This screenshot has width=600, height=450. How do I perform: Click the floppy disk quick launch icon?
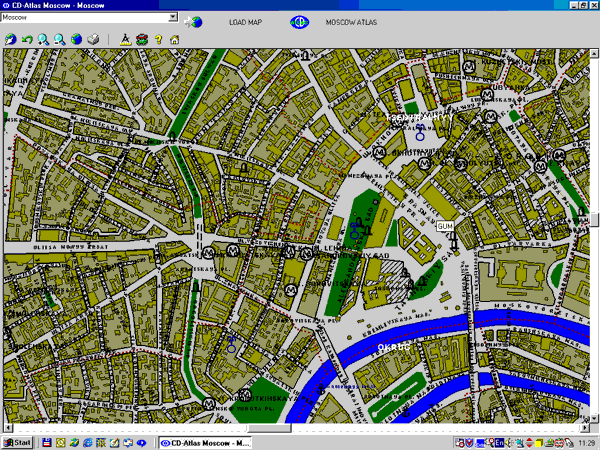coord(47,443)
